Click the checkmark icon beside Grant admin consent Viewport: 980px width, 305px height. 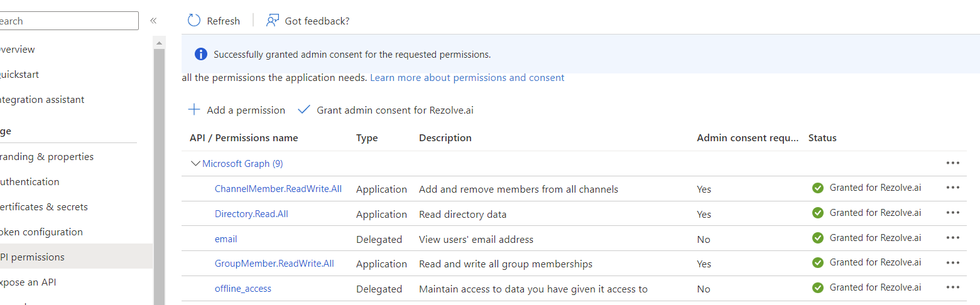(304, 109)
